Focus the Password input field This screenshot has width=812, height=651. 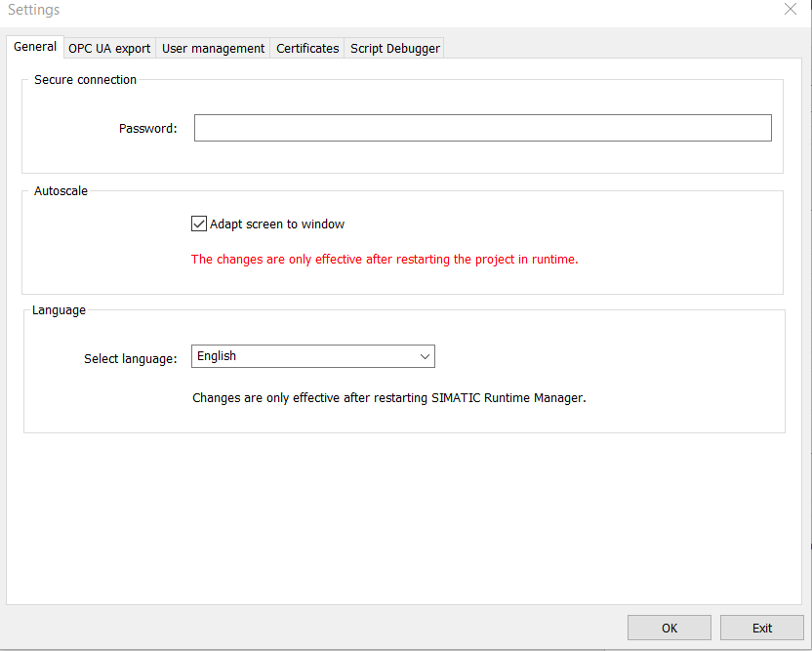482,128
